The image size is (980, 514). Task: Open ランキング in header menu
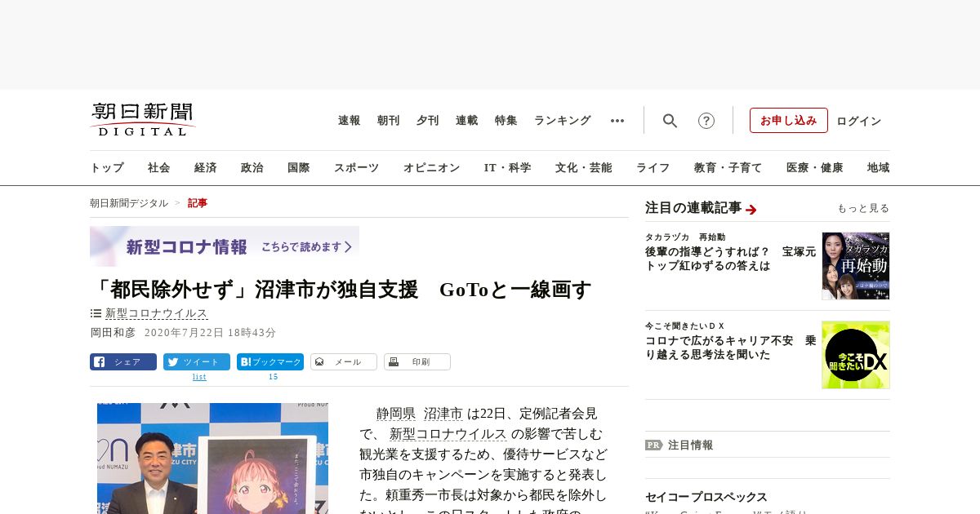click(563, 121)
